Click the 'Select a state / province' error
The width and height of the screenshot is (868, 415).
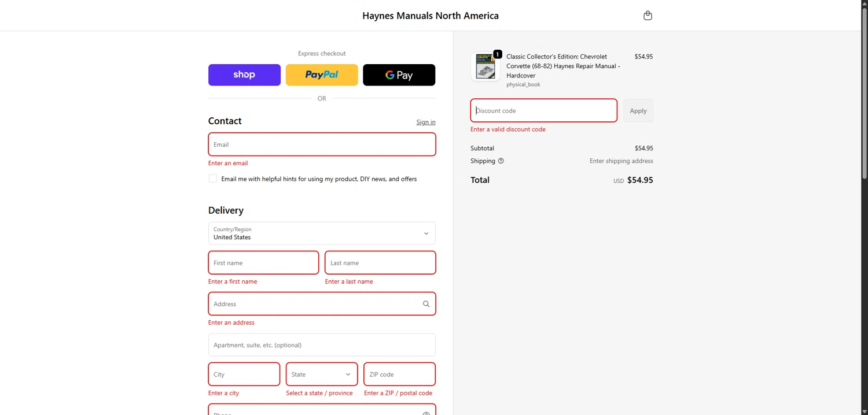pyautogui.click(x=319, y=394)
